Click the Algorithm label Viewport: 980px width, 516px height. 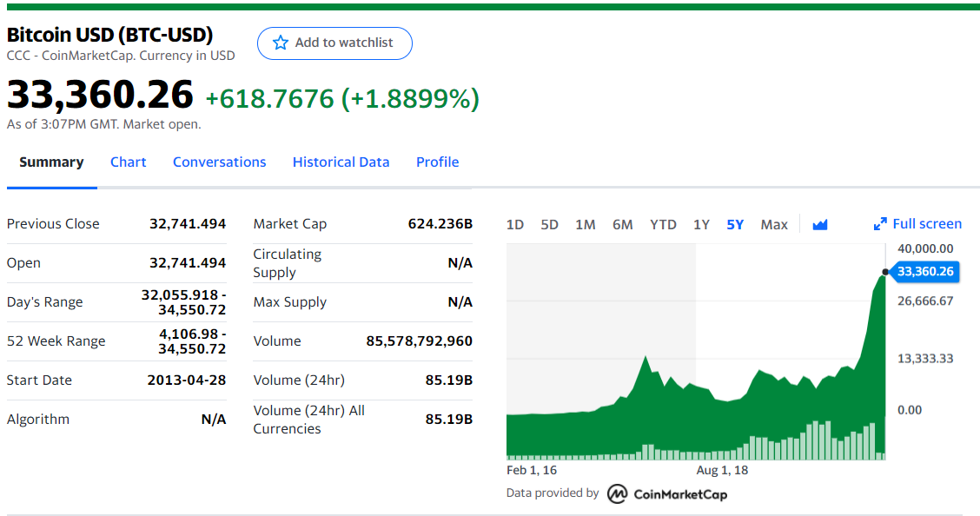point(38,420)
